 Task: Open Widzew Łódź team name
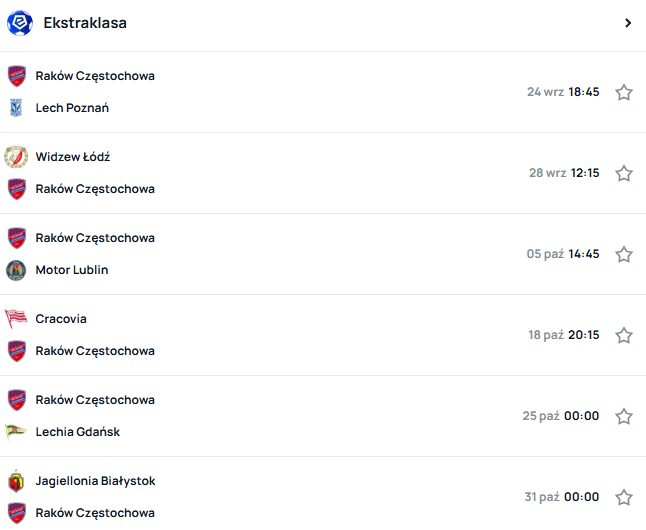[x=73, y=157]
